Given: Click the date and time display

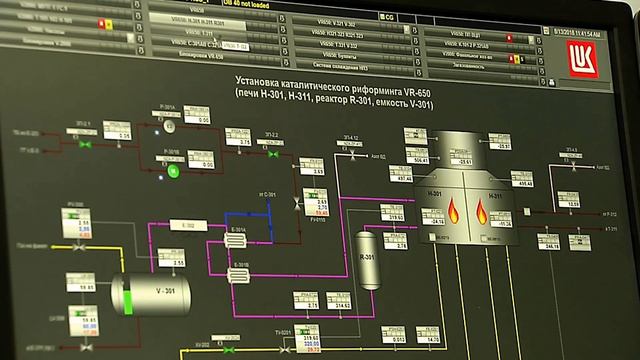Looking at the screenshot, I should tap(577, 33).
